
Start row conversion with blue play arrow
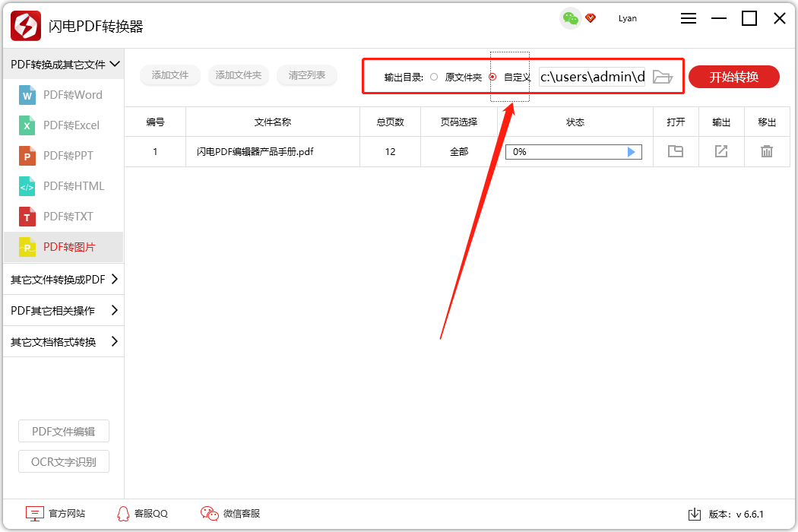[x=631, y=152]
